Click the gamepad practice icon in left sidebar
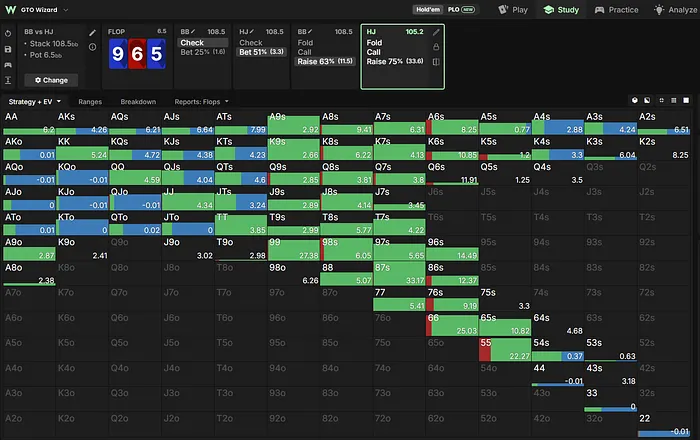 (8, 65)
